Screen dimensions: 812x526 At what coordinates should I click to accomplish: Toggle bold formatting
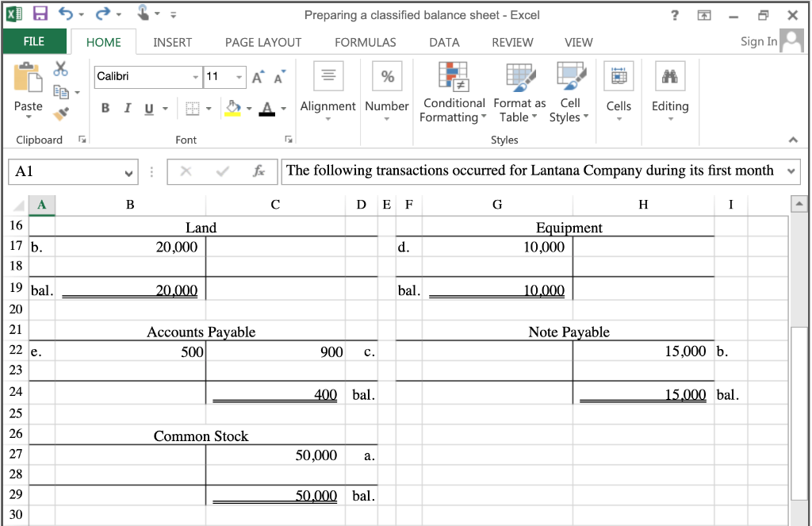pos(105,108)
